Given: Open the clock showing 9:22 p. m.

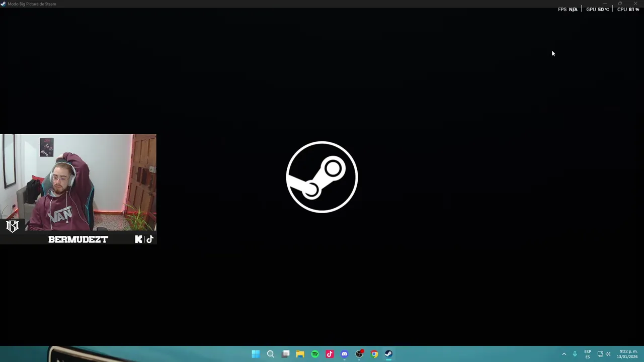Looking at the screenshot, I should click(627, 354).
